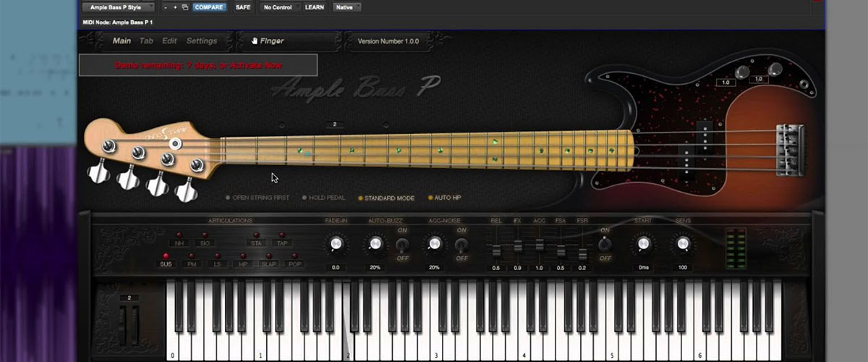Click the capo value box showing 2

click(334, 125)
